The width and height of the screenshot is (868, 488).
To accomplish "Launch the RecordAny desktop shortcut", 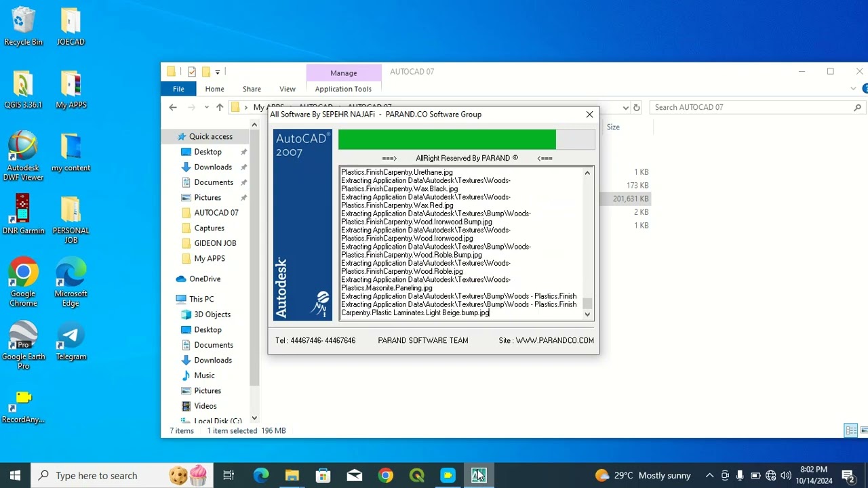I will [23, 405].
